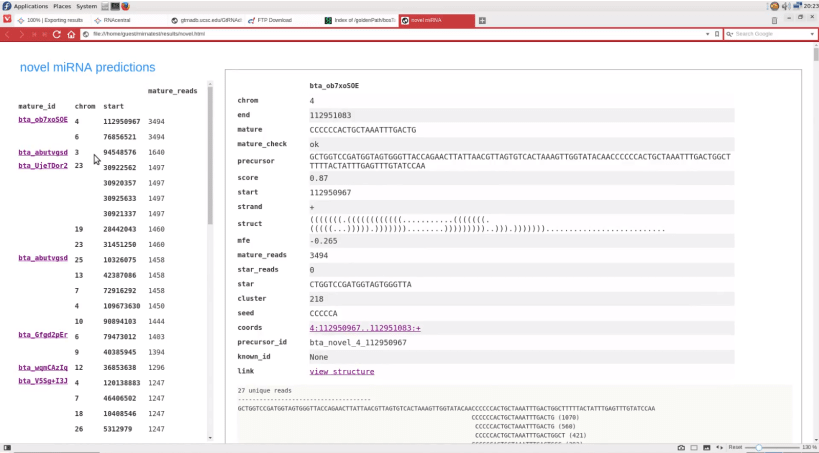
Task: Open the bta_abutvgsd link on chrom 25 row
Action: click(43, 258)
